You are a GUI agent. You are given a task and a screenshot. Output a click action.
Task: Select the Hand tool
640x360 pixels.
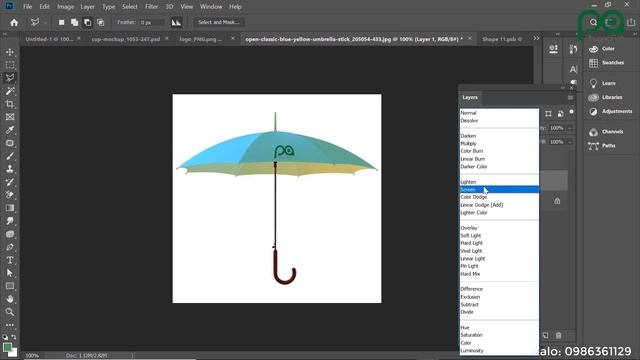pos(10,299)
